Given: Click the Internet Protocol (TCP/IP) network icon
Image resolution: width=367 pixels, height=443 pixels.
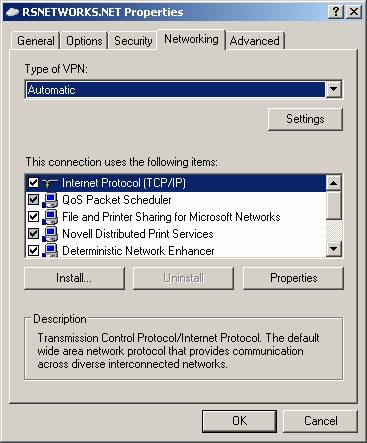Looking at the screenshot, I should (50, 183).
